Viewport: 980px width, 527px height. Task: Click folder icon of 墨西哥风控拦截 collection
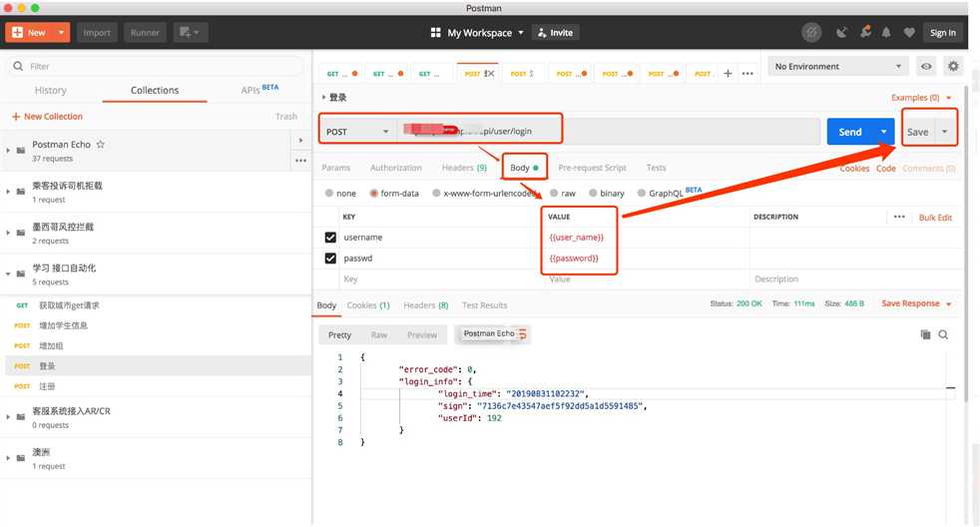21,233
